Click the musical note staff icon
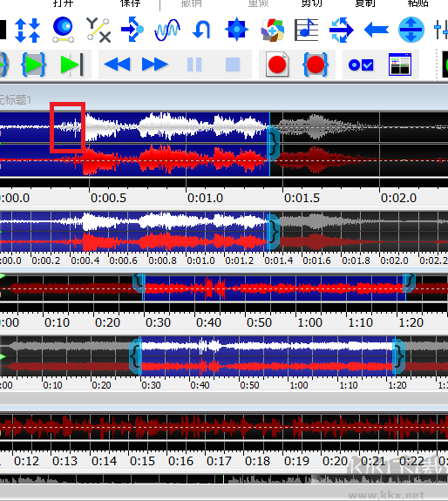Screen dimensions: 448x501 point(306,30)
